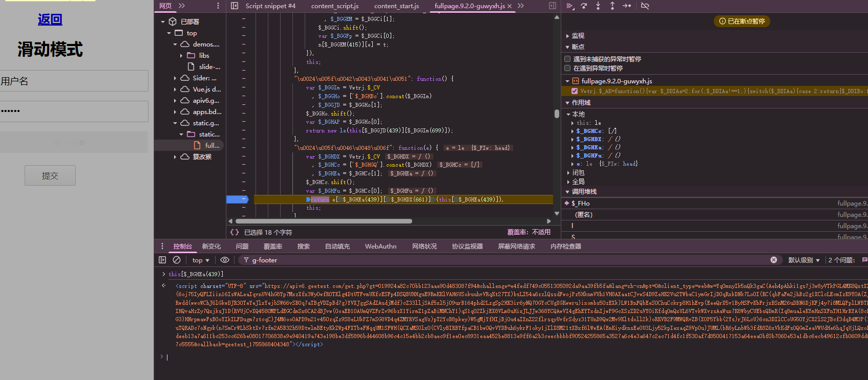This screenshot has width=868, height=380.
Task: Switch to content_start.js tab
Action: (x=396, y=6)
